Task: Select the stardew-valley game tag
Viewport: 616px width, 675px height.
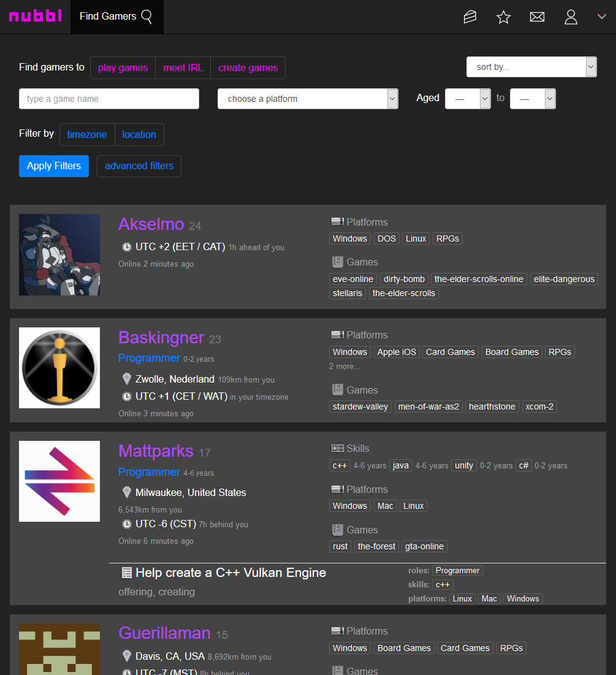Action: 360,406
